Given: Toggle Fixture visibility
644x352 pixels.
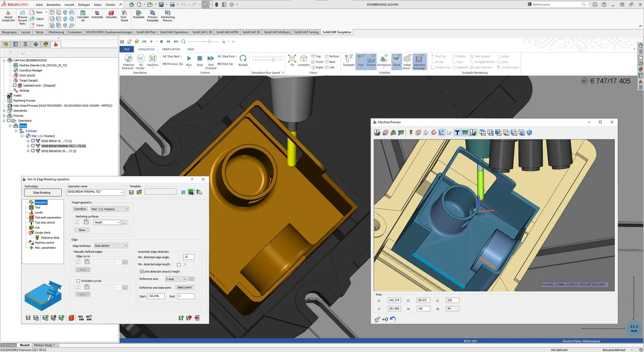Looking at the screenshot, I should (x=371, y=61).
